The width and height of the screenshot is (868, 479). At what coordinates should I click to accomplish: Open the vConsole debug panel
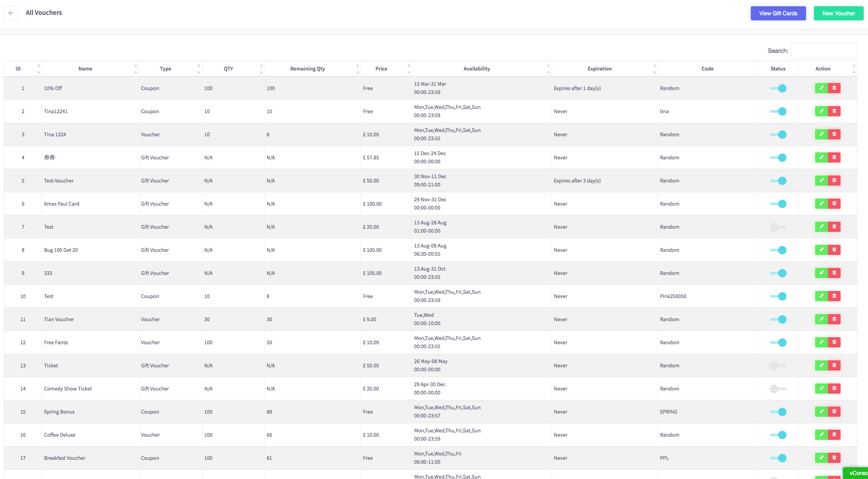click(x=856, y=473)
